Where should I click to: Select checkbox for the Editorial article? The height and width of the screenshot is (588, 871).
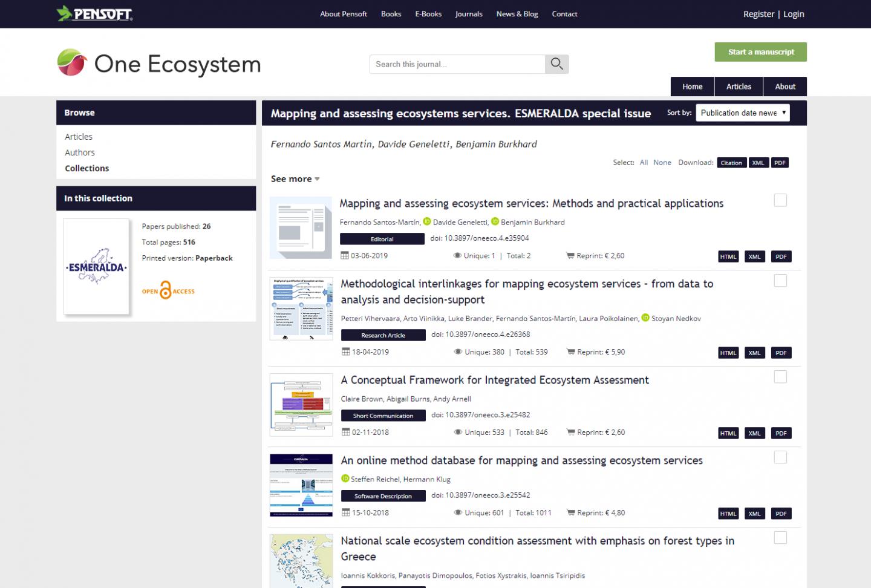780,200
